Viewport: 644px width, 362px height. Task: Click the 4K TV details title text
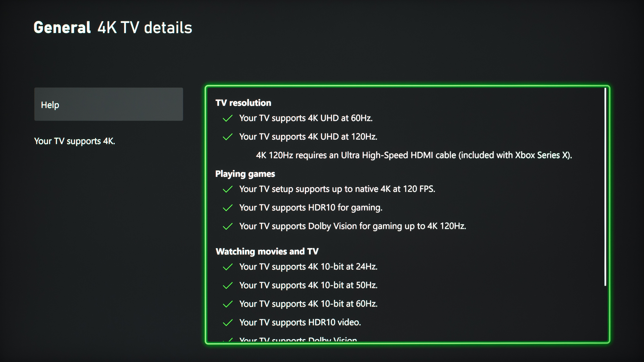pyautogui.click(x=145, y=27)
